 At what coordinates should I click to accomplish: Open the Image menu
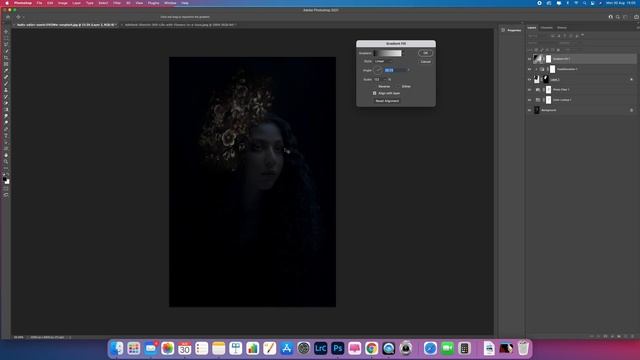pyautogui.click(x=62, y=3)
